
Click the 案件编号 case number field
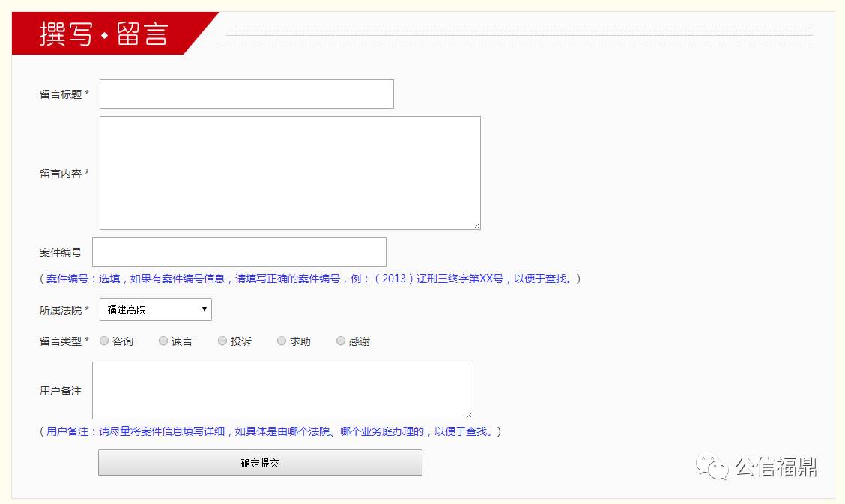point(240,252)
